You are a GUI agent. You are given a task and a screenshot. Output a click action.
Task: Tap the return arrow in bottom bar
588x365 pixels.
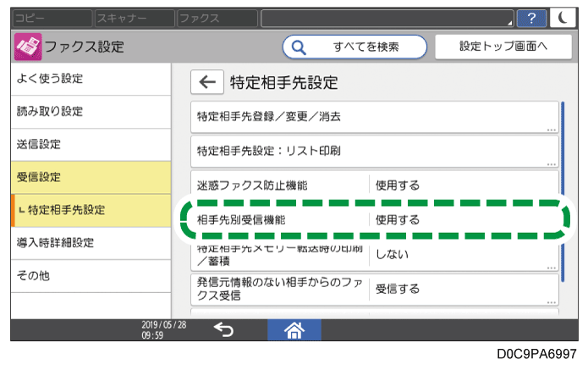click(x=224, y=330)
